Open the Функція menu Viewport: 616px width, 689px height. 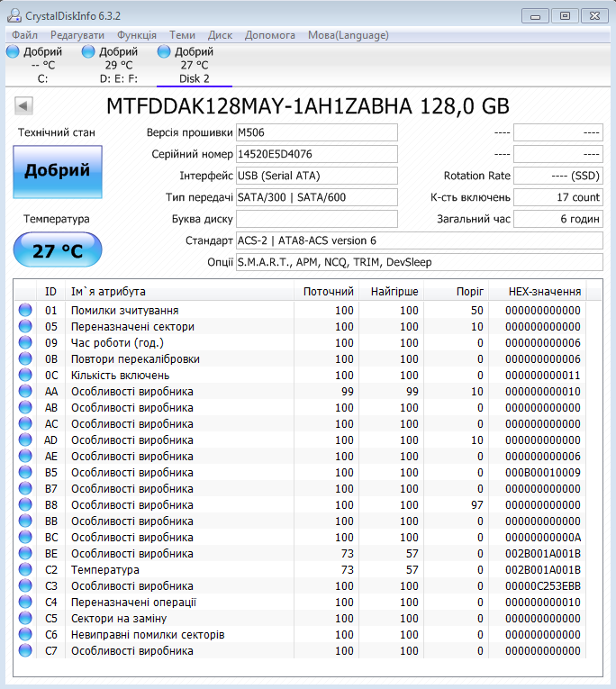(137, 35)
